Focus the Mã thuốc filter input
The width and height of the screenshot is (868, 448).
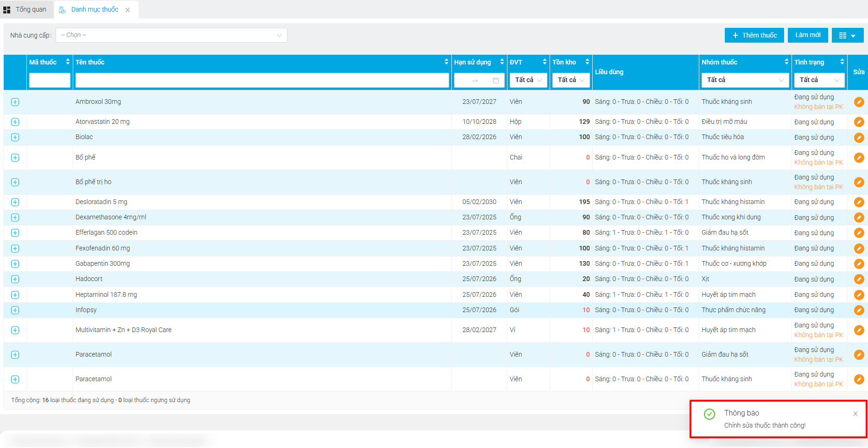click(50, 80)
